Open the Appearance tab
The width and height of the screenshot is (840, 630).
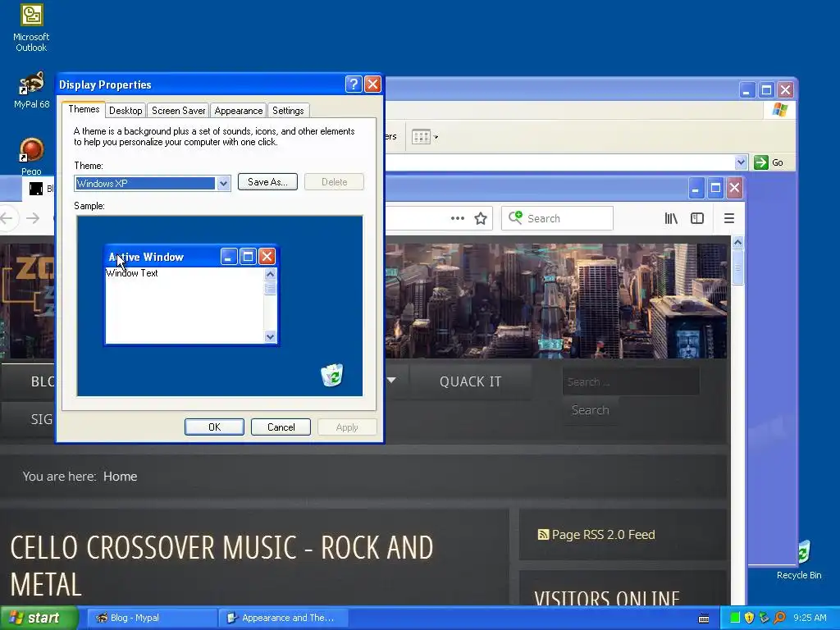[x=239, y=111]
